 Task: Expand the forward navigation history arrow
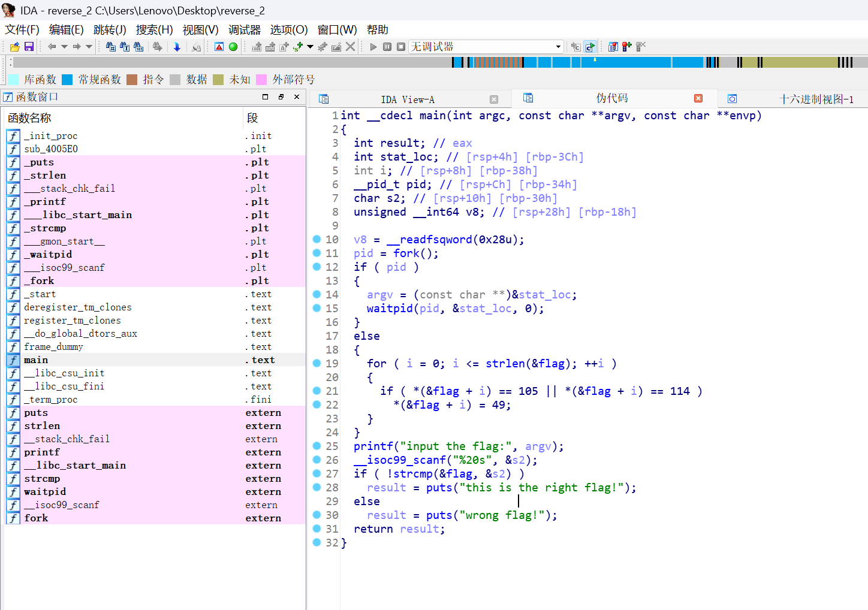[89, 47]
